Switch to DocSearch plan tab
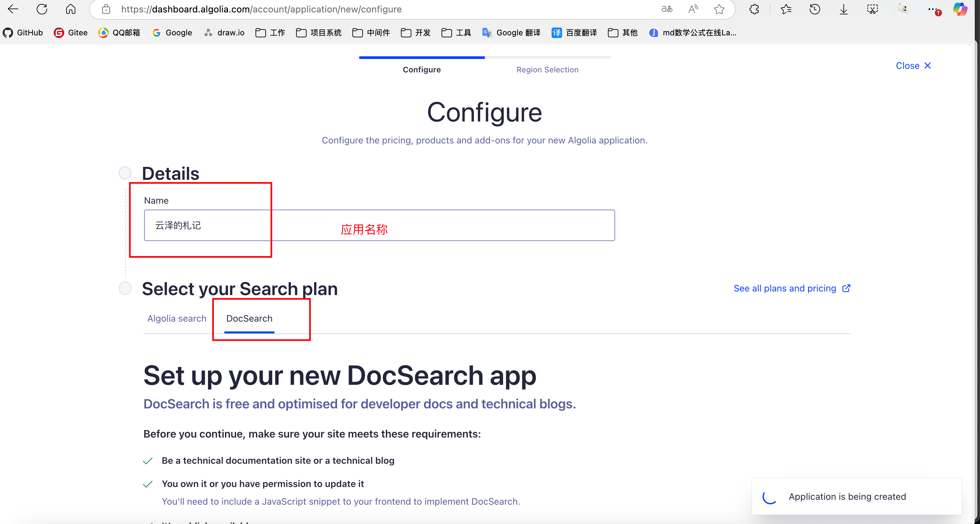Viewport: 980px width, 524px height. coord(249,318)
